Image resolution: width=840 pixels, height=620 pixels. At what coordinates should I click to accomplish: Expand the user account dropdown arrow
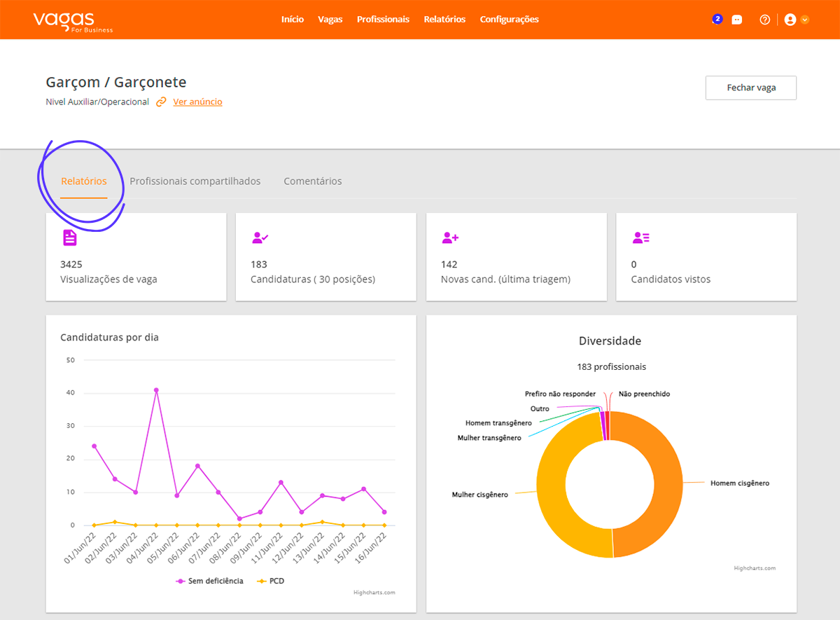tap(805, 20)
